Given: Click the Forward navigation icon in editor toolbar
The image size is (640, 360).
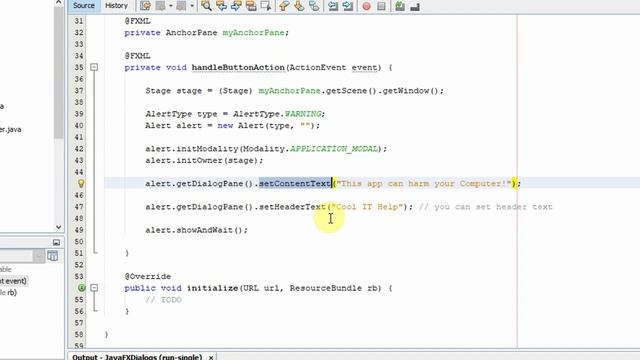Looking at the screenshot, I should click(x=182, y=6).
